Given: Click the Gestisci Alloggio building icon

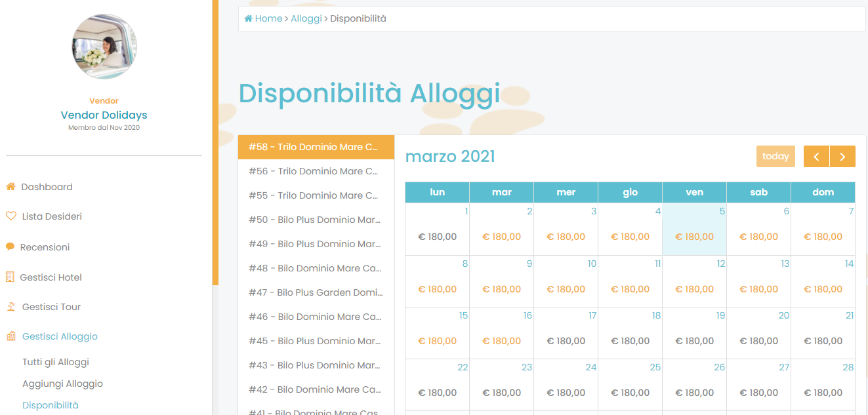Looking at the screenshot, I should pyautogui.click(x=10, y=336).
